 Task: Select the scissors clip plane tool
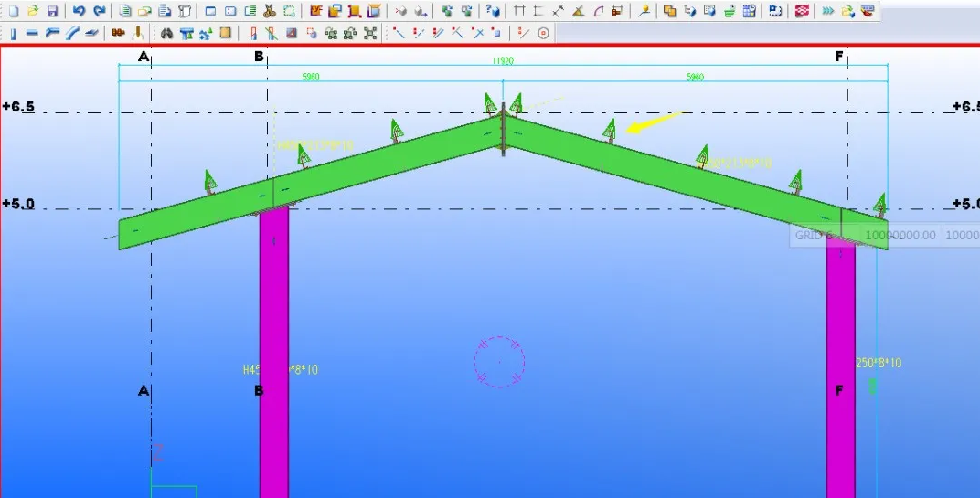pyautogui.click(x=269, y=11)
